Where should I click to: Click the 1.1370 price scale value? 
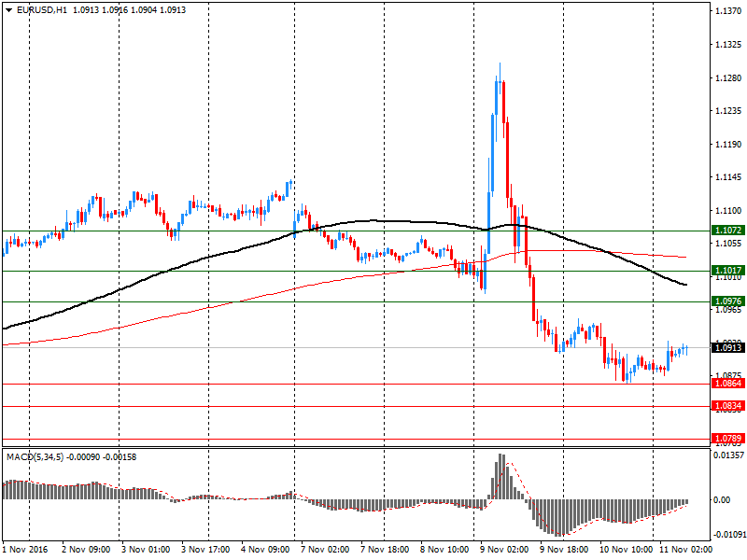[x=728, y=11]
